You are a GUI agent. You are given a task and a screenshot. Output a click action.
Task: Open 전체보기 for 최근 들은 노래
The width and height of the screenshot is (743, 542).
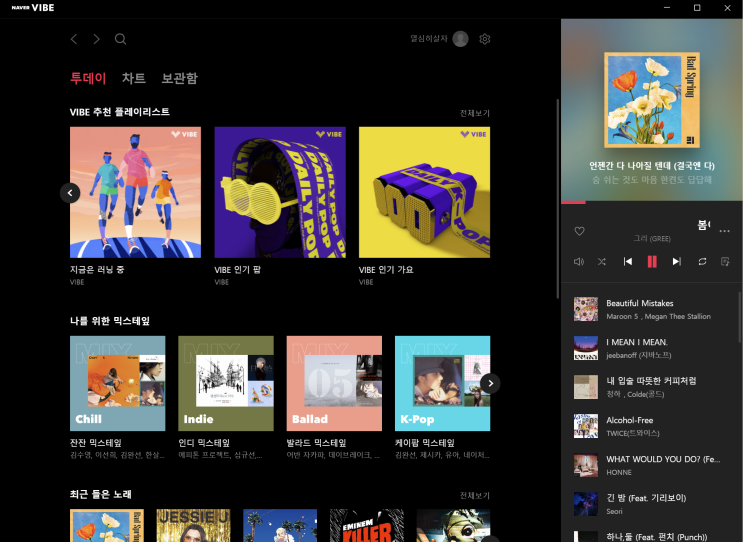click(475, 496)
